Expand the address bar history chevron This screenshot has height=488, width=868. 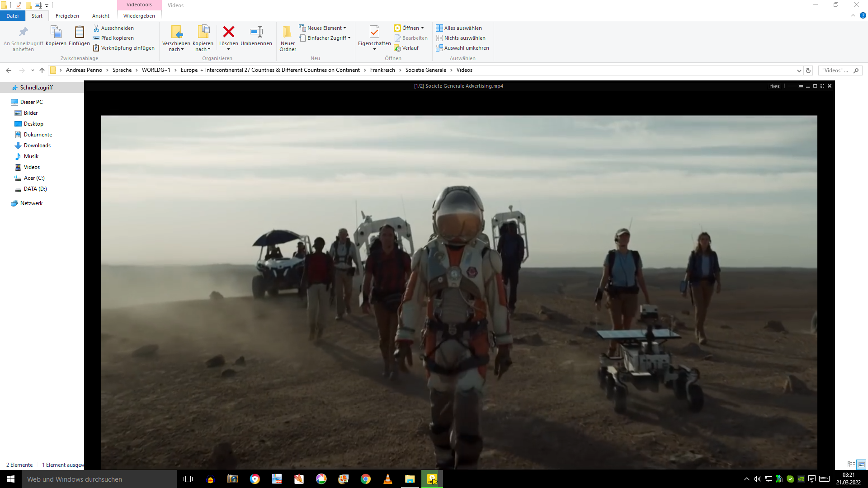pyautogui.click(x=799, y=70)
